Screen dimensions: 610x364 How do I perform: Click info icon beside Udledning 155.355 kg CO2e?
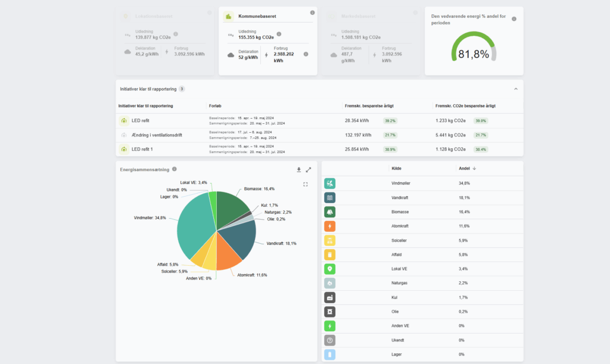point(279,34)
